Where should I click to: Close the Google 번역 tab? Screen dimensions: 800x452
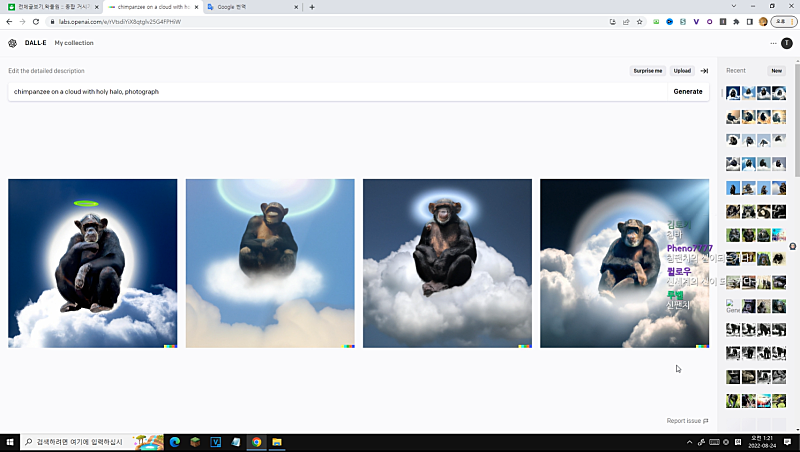[x=296, y=7]
